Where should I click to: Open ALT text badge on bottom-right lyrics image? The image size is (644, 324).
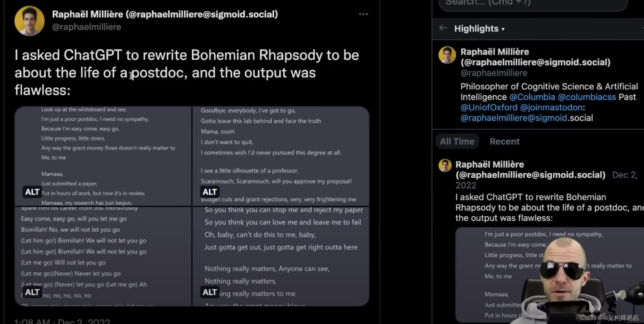click(x=210, y=292)
